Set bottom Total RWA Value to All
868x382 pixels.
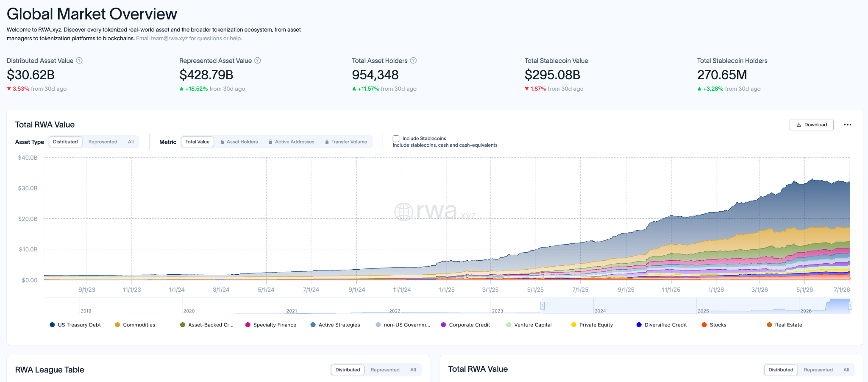tap(846, 370)
